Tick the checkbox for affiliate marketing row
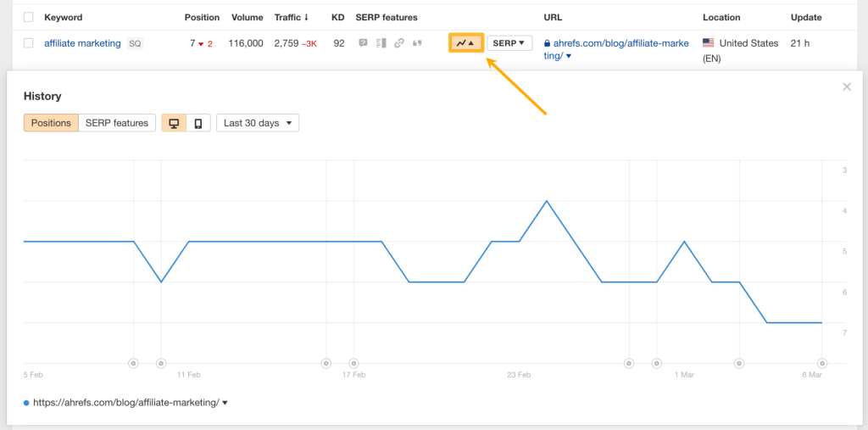868x430 pixels. [x=29, y=43]
